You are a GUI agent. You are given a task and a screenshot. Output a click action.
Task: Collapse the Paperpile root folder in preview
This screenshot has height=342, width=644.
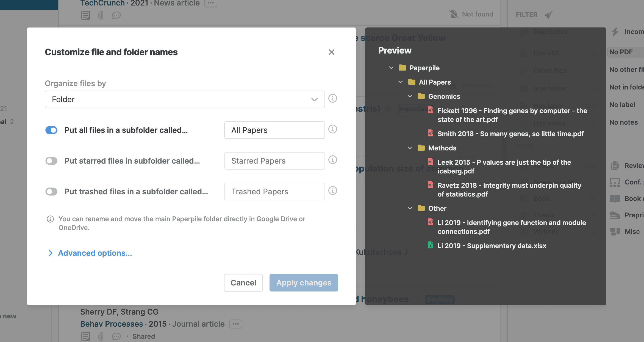click(391, 68)
